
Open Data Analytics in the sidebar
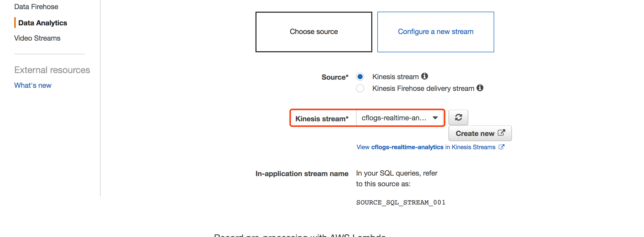pos(43,23)
